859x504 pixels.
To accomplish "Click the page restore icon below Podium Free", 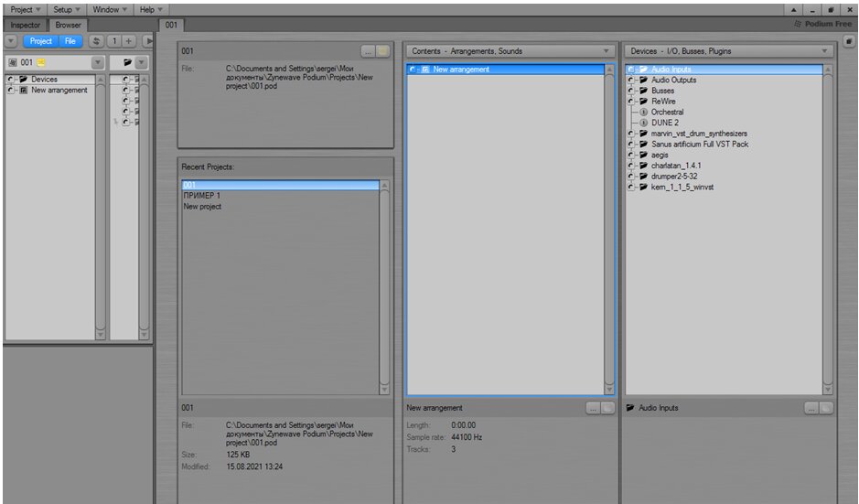I will point(849,41).
